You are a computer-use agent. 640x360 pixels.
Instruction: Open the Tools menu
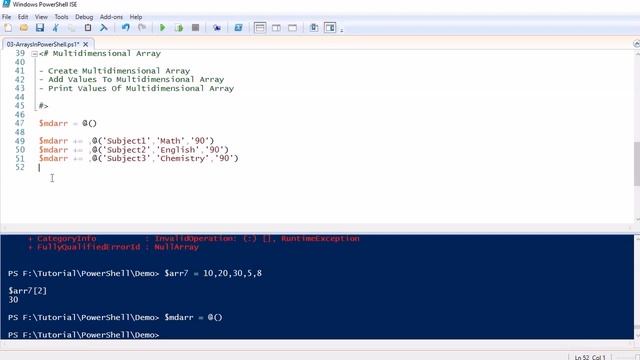click(x=61, y=17)
